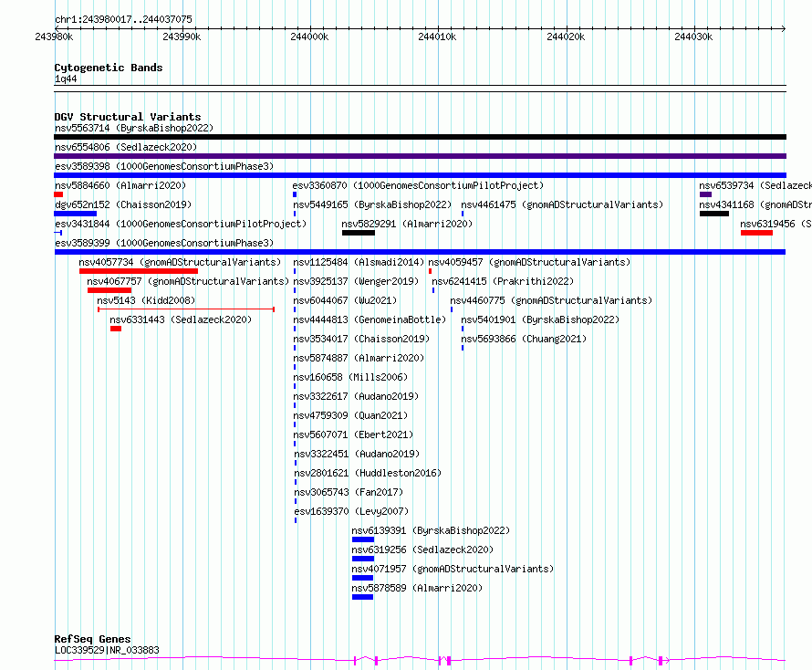Screen dimensions: 812x670
Task: Click nsv4059457 (gnomADStructuralVariants) label
Action: 529,262
